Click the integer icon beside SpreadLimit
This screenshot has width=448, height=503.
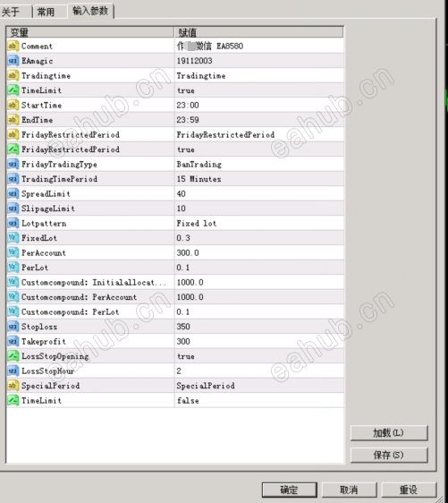13,193
